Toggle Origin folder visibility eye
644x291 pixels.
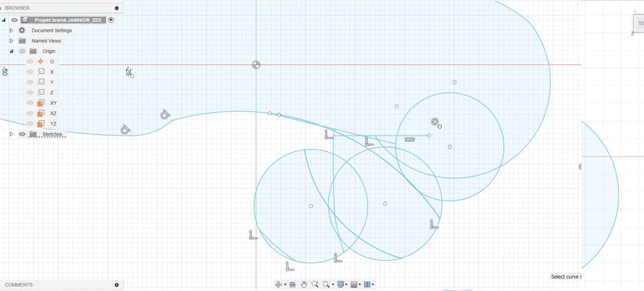(22, 51)
